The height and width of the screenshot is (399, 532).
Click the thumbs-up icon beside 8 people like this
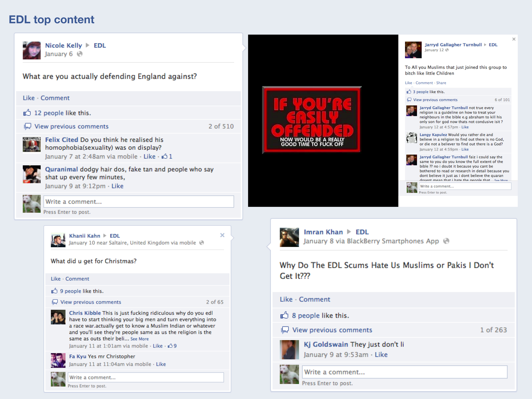coord(284,315)
